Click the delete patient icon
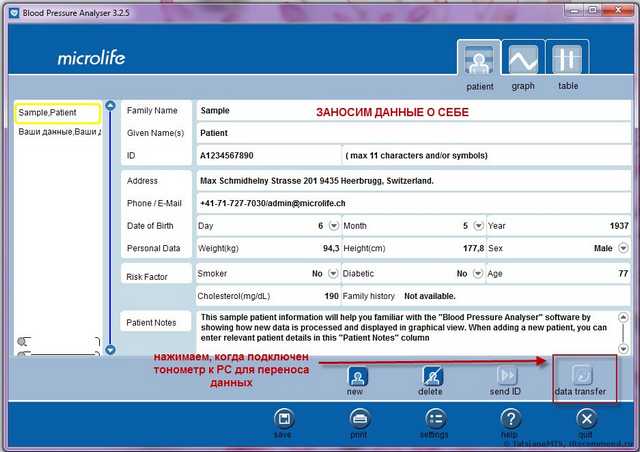The image size is (640, 452). point(432,376)
